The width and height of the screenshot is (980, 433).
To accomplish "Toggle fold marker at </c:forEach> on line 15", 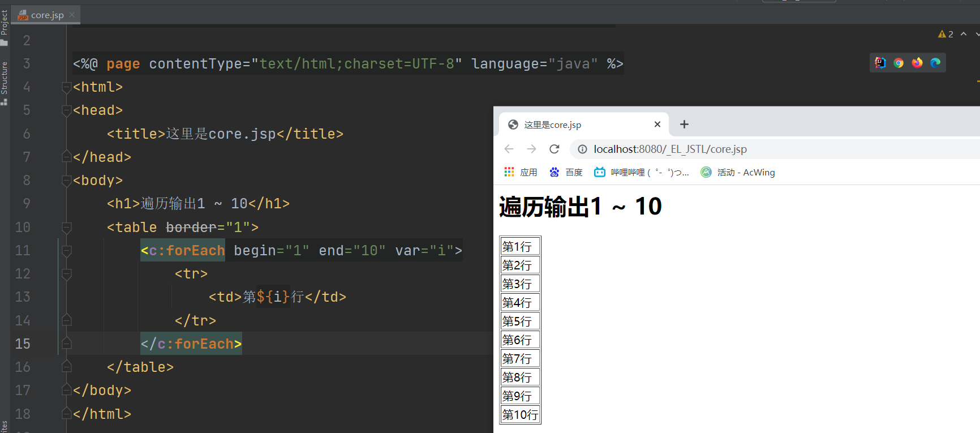I will click(x=66, y=344).
